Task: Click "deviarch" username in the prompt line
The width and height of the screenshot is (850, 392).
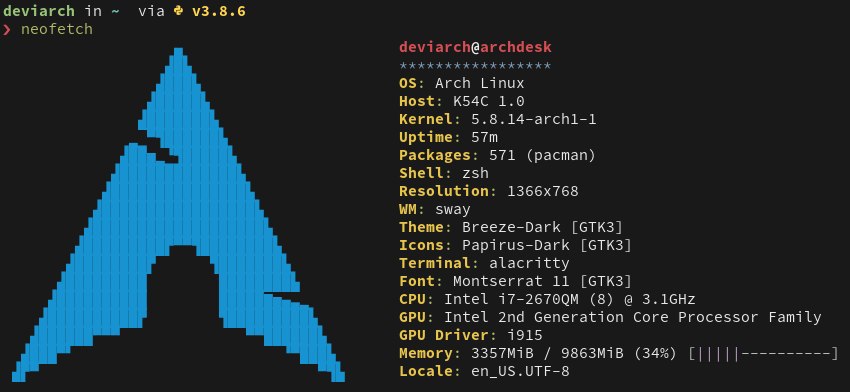Action: (38, 11)
